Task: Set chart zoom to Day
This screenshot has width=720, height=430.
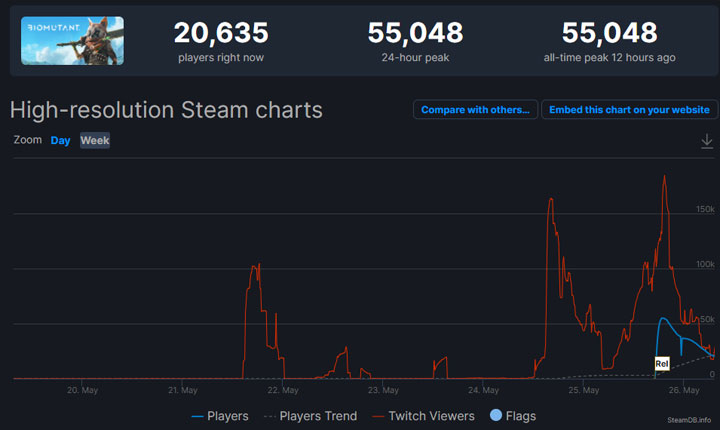Action: [61, 141]
